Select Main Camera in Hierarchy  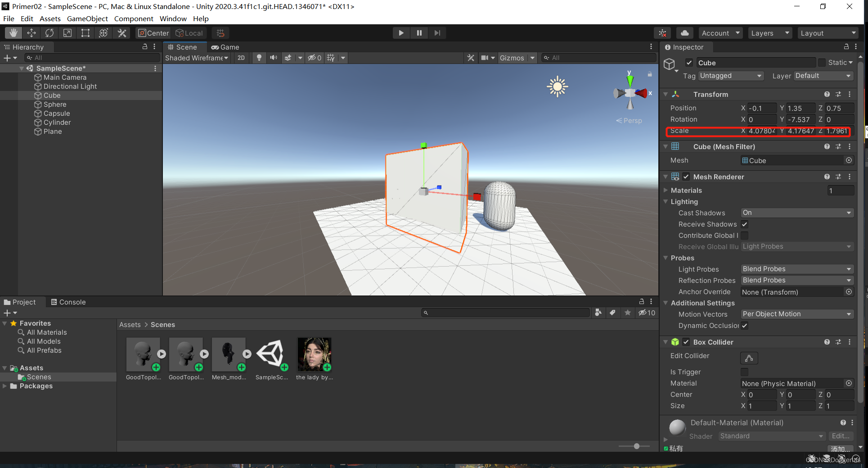coord(65,77)
